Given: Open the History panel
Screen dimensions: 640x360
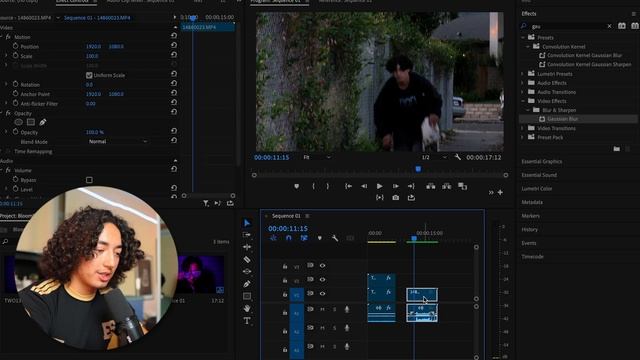Looking at the screenshot, I should (529, 229).
